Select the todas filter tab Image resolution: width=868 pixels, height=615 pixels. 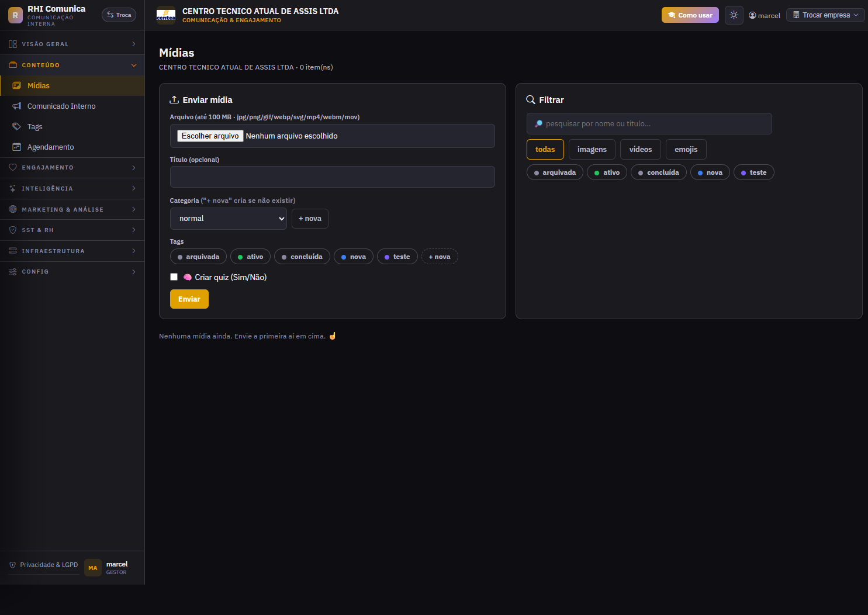(x=545, y=149)
